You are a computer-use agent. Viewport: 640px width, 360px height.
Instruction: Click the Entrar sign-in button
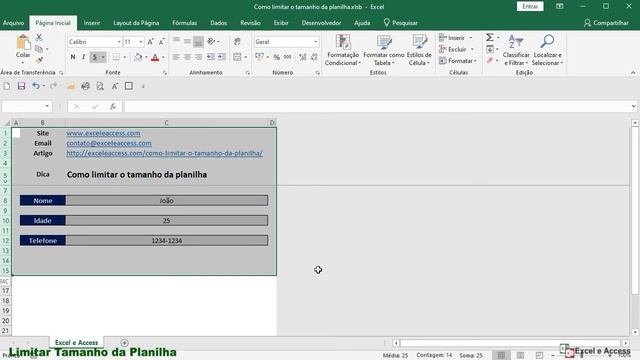(x=530, y=7)
